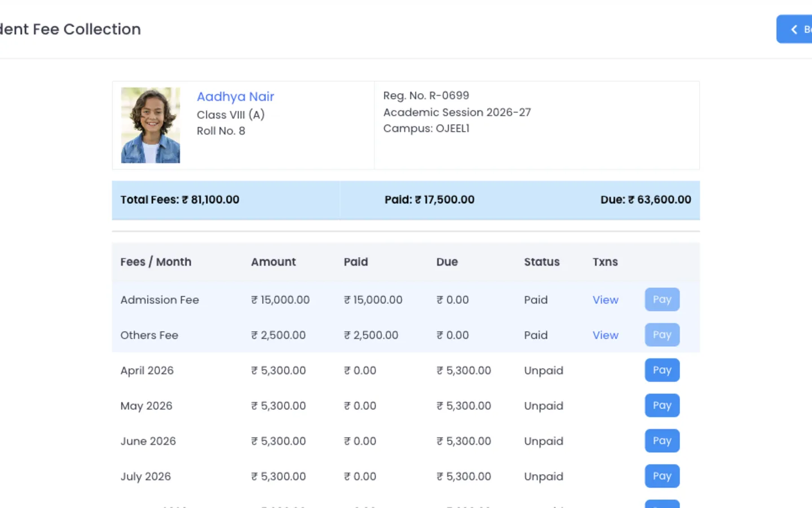Click Unpaid status for April 2026

click(x=544, y=371)
